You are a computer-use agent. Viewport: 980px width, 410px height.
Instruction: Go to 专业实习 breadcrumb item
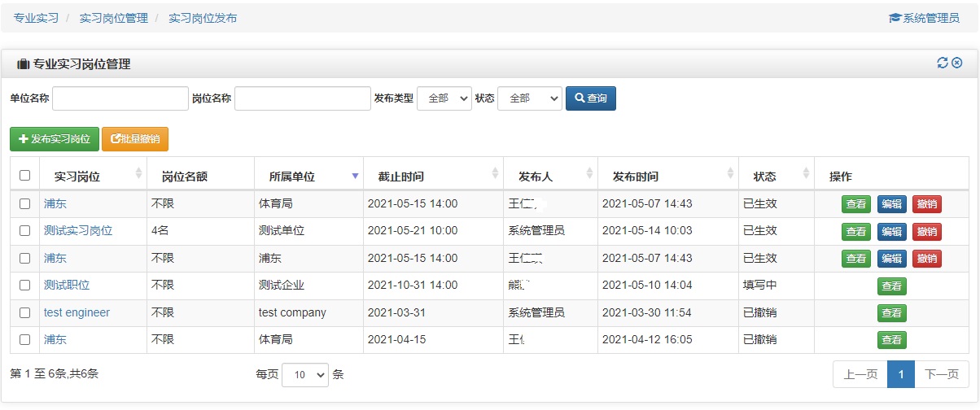pos(36,18)
